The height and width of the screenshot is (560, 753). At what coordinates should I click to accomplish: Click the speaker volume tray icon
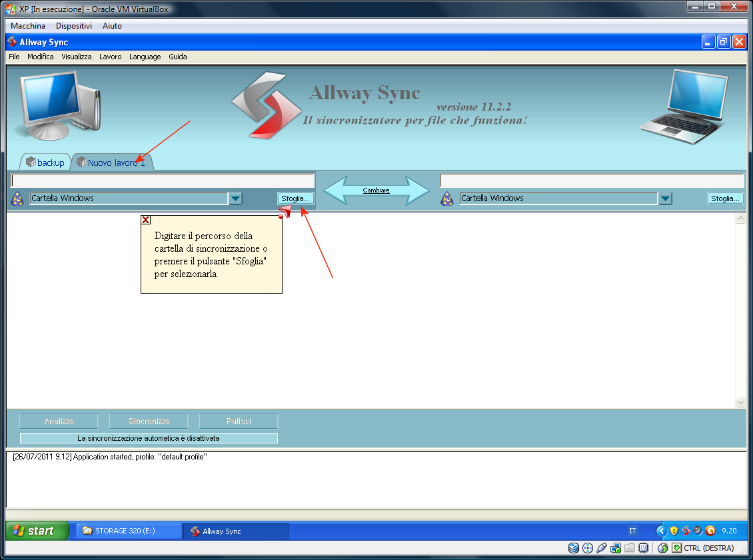[x=698, y=531]
